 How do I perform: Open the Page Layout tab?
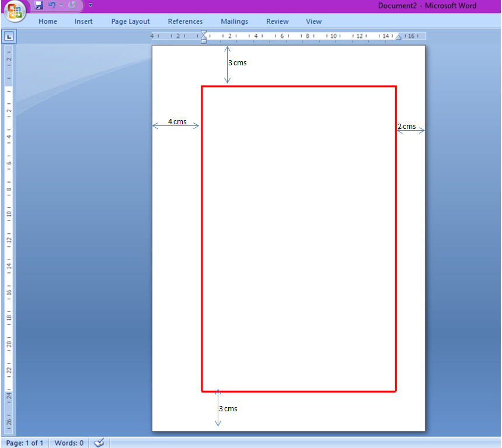click(130, 21)
